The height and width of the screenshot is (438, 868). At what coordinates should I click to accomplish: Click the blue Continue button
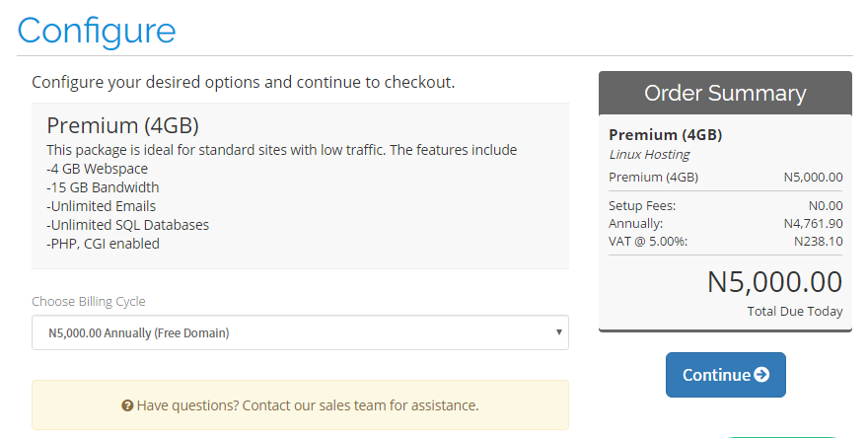click(725, 375)
